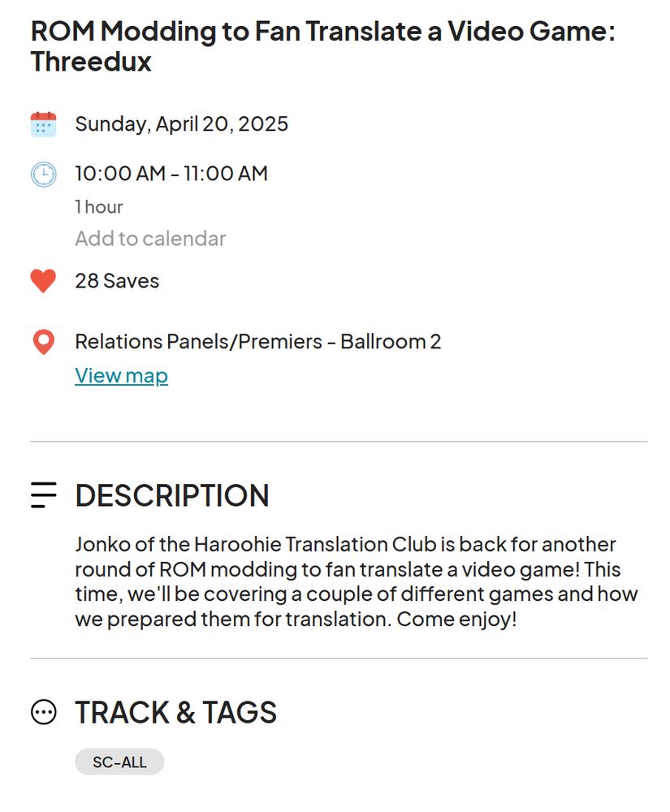670x812 pixels.
Task: Click the heart icon next to 28 Saves
Action: click(42, 280)
